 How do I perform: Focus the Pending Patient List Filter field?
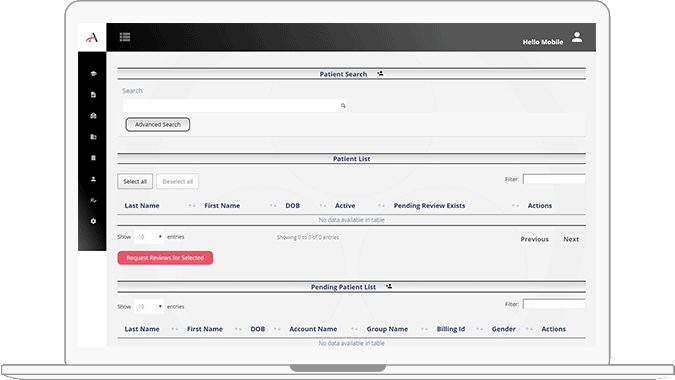tap(554, 304)
